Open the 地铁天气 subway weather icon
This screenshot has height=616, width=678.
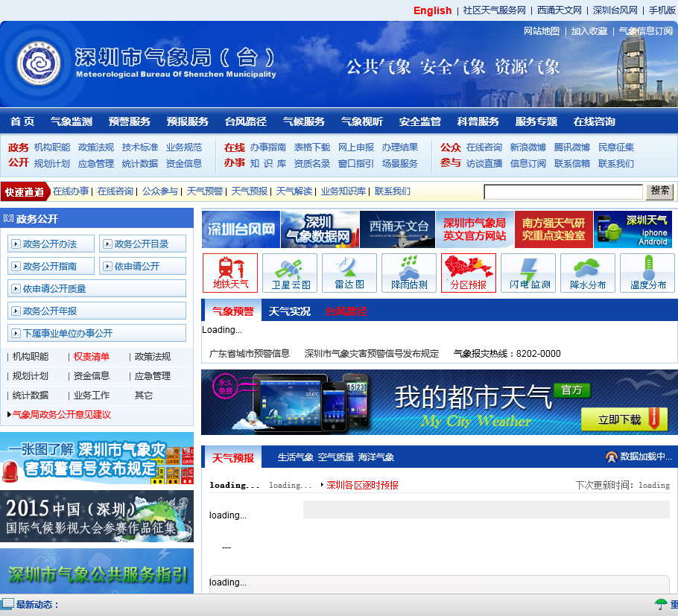(230, 273)
